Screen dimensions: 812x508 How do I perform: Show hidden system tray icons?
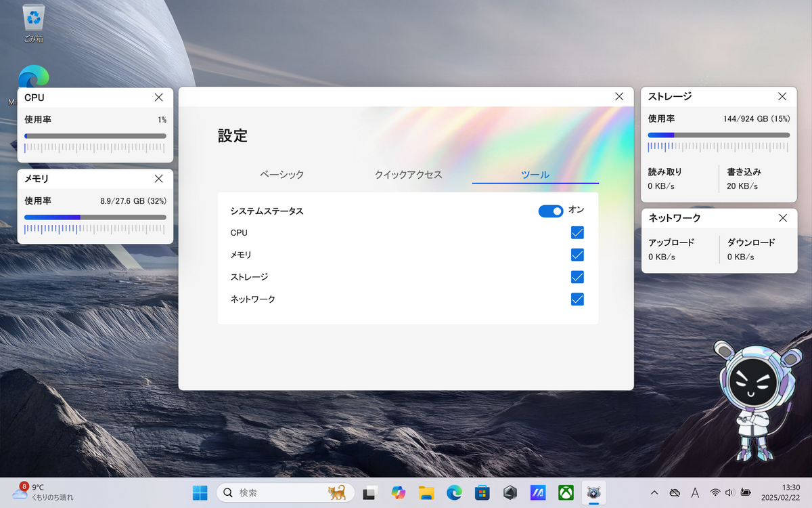(654, 492)
